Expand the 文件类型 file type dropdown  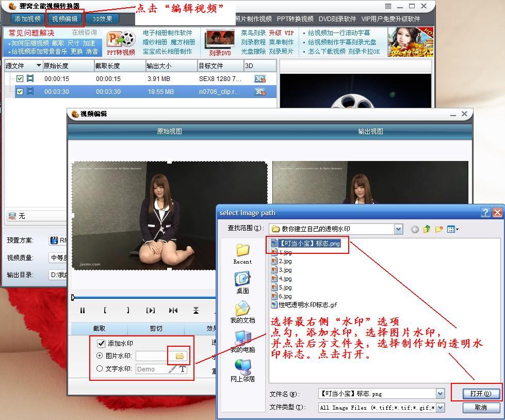point(440,408)
